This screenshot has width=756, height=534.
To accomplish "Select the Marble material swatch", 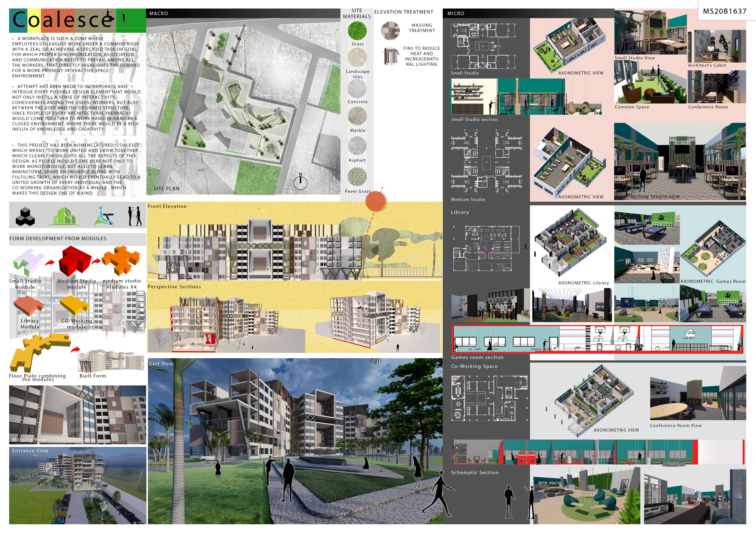I will click(x=357, y=116).
